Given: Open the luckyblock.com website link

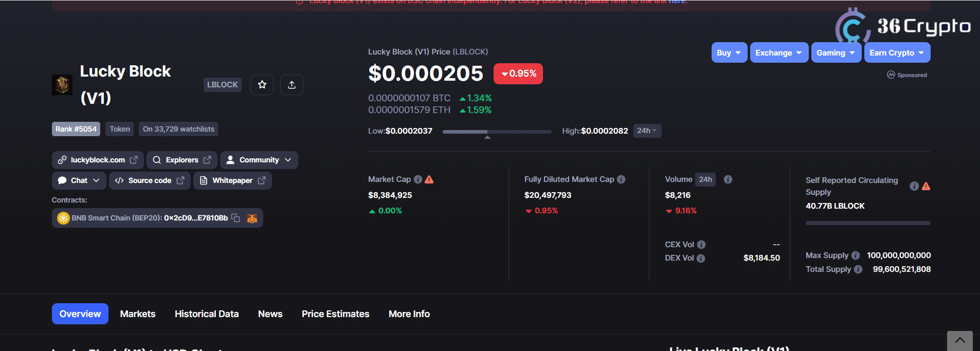Looking at the screenshot, I should tap(98, 160).
